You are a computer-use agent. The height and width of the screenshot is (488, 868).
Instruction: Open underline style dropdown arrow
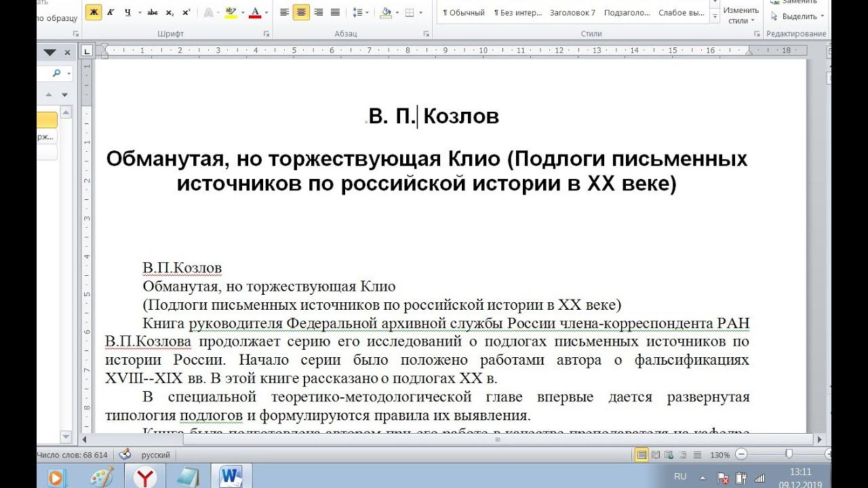pos(140,12)
